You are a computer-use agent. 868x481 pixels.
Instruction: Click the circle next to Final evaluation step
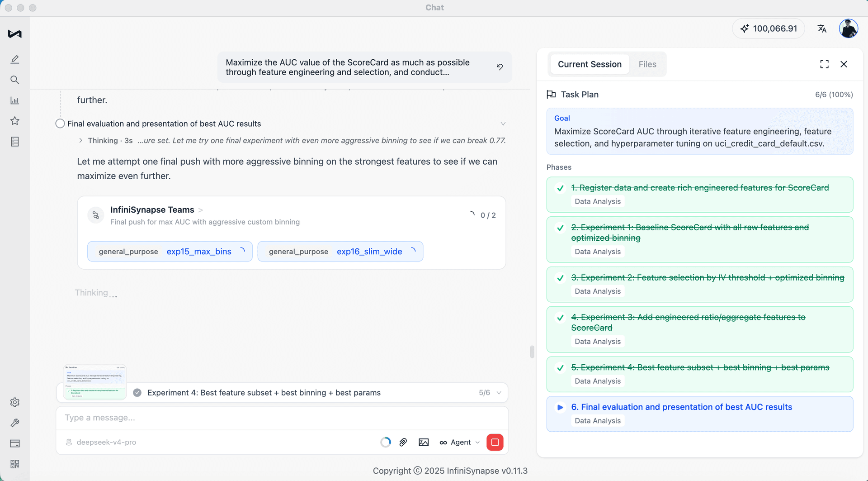click(x=60, y=124)
